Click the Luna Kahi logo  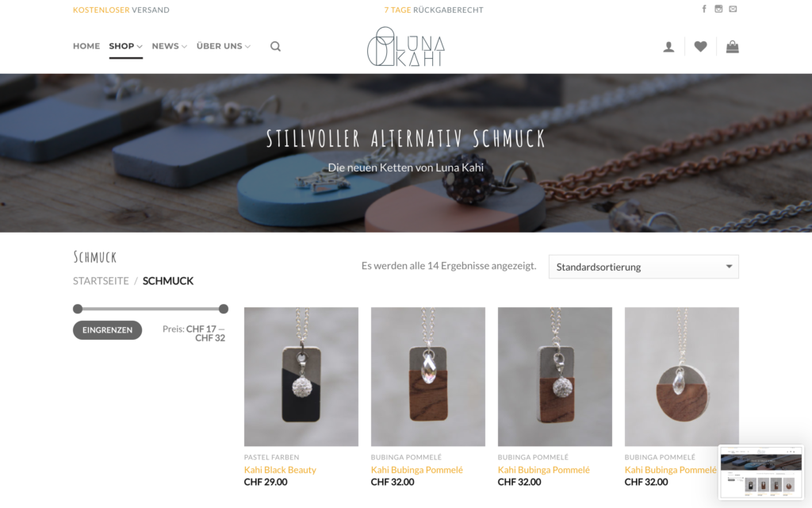[405, 47]
